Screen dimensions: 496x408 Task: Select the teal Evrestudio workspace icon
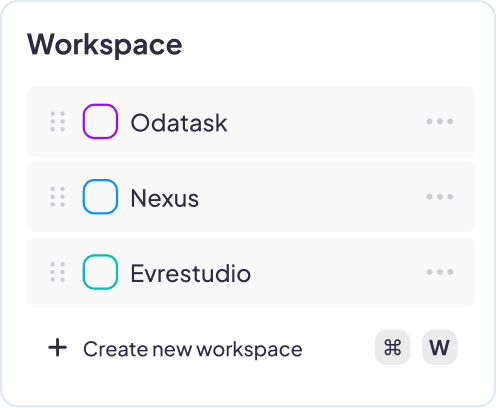pos(100,272)
